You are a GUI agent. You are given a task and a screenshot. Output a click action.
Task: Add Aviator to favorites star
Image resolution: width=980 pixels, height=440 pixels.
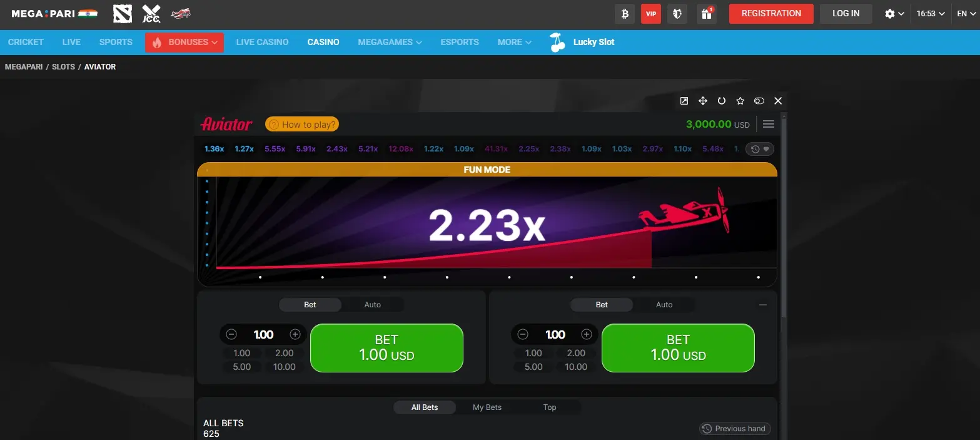(x=740, y=101)
